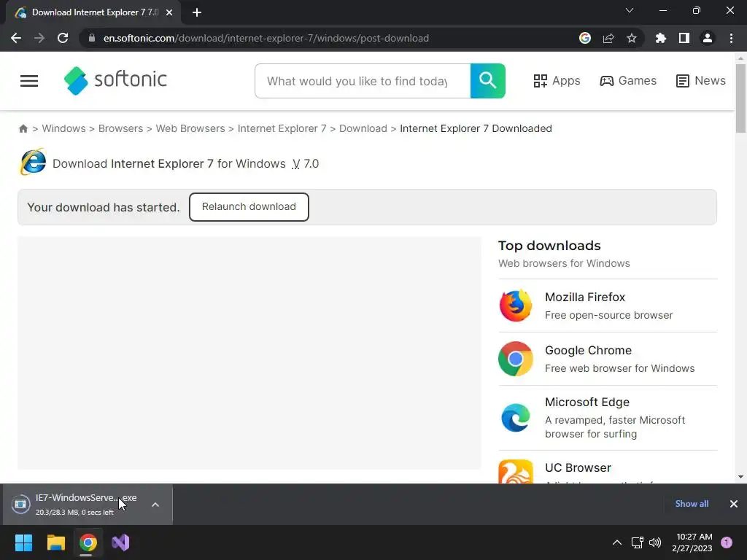Open Visual Studio from taskbar
This screenshot has height=560, width=747.
click(x=120, y=542)
